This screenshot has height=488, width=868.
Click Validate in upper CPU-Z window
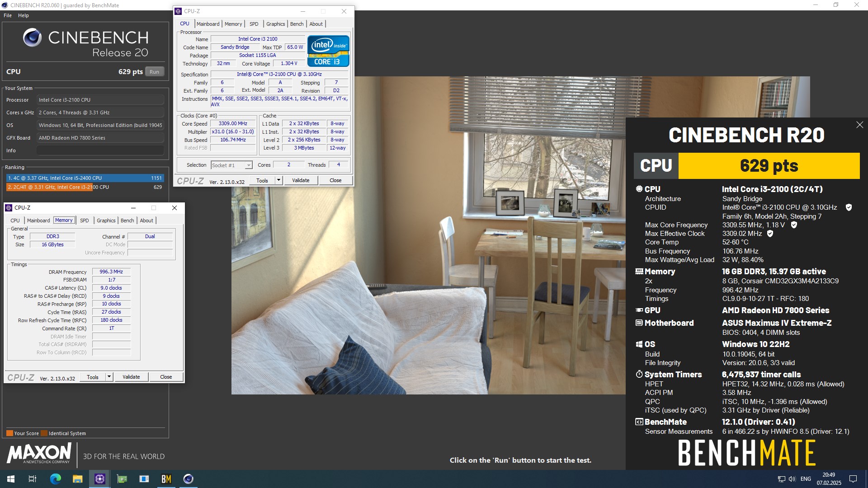click(301, 180)
